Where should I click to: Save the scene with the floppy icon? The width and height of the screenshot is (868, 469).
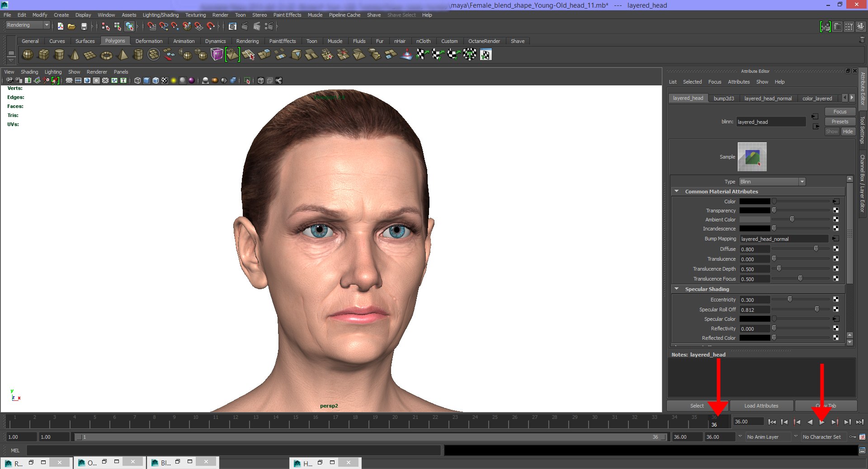[x=84, y=26]
